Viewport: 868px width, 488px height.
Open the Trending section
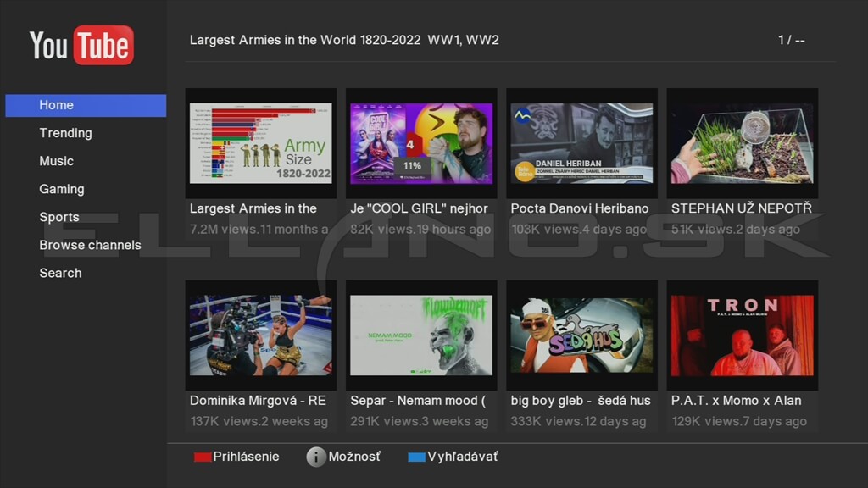point(65,133)
